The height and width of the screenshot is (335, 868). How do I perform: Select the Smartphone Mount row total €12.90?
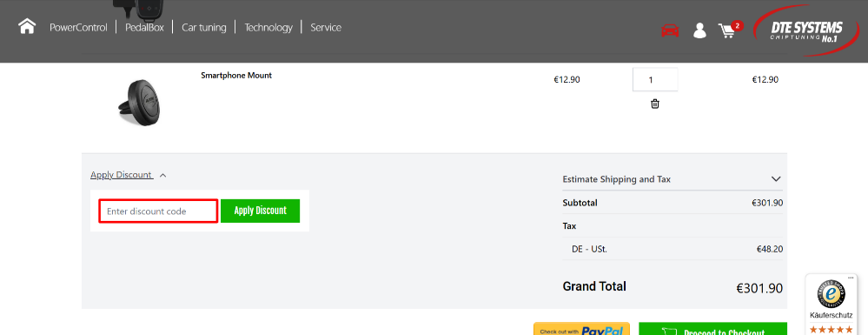[765, 79]
